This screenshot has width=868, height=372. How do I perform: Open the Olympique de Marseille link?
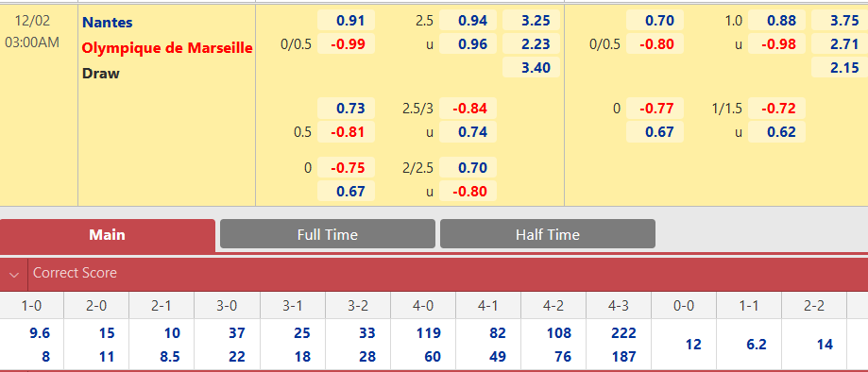click(167, 48)
